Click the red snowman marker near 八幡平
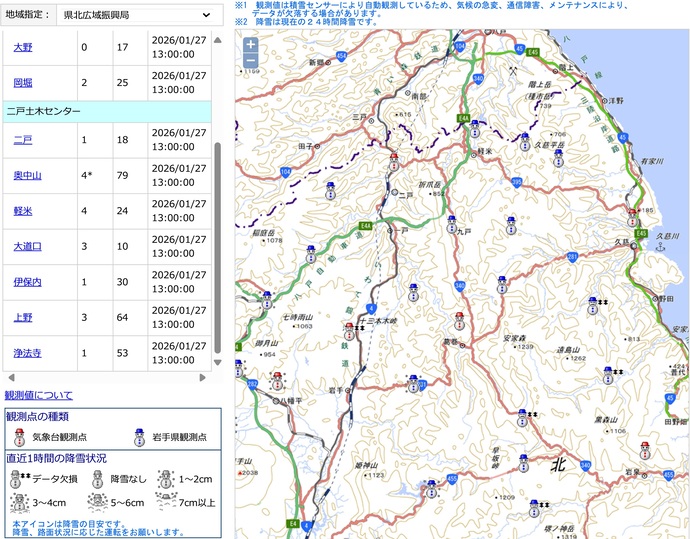The width and height of the screenshot is (690, 539). tap(277, 381)
